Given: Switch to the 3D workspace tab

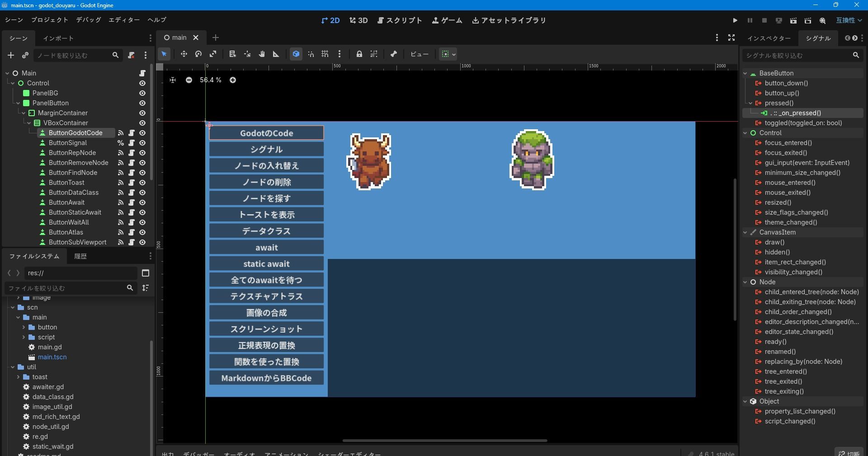Looking at the screenshot, I should pyautogui.click(x=358, y=20).
